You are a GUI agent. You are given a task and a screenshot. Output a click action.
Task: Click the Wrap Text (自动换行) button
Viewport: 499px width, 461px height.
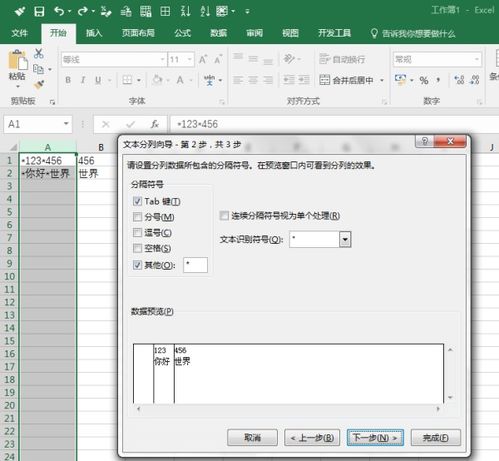pyautogui.click(x=342, y=59)
